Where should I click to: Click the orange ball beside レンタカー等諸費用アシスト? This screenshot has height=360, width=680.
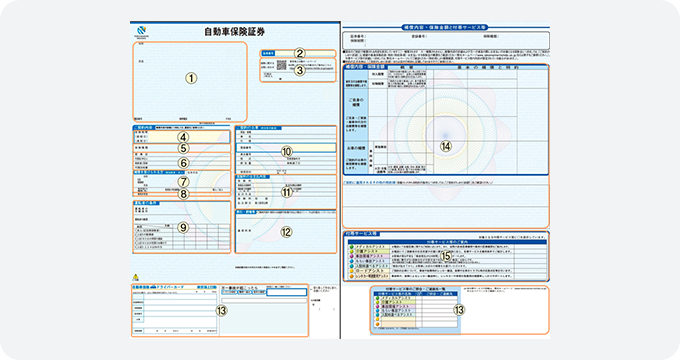(x=352, y=276)
